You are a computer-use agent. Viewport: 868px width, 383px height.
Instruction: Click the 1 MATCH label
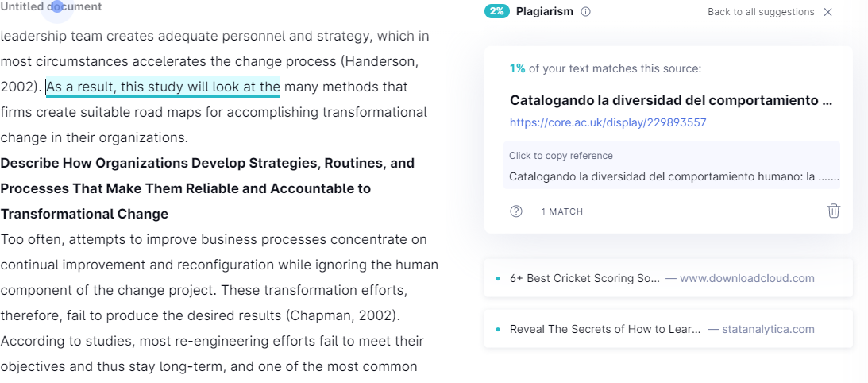[x=562, y=211]
